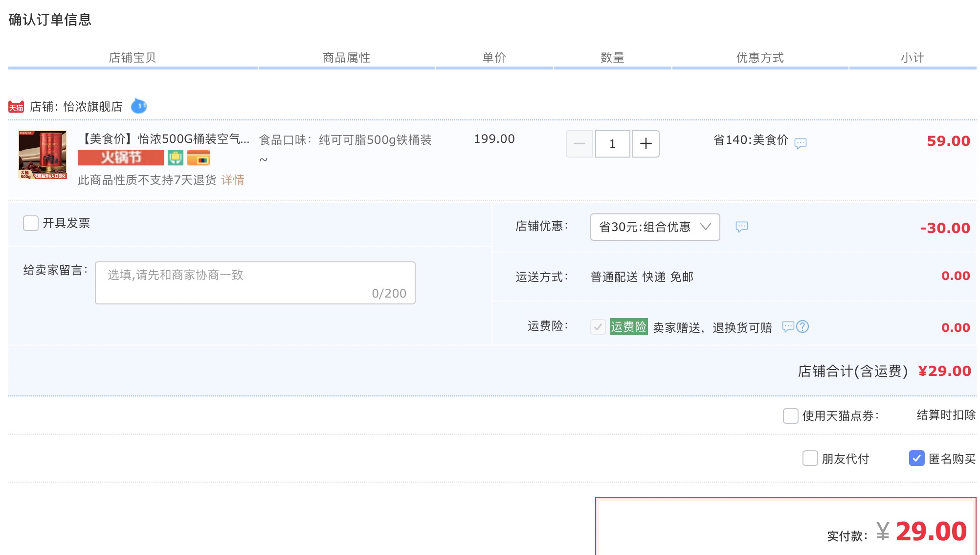Click the quantity input field
This screenshot has width=980, height=555.
(613, 144)
